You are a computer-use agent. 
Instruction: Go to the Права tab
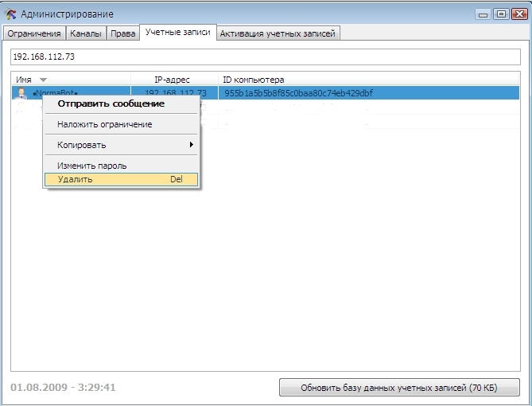tap(122, 33)
